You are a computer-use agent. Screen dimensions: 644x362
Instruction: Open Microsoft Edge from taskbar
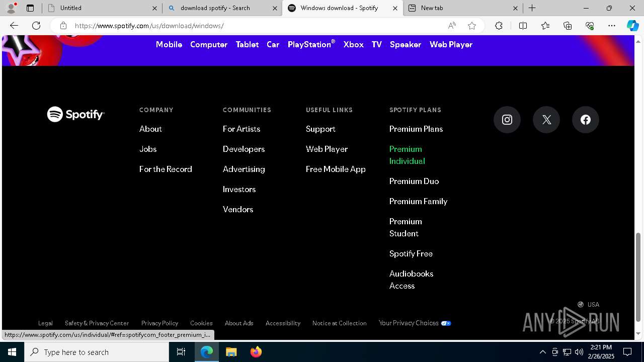[x=207, y=352]
